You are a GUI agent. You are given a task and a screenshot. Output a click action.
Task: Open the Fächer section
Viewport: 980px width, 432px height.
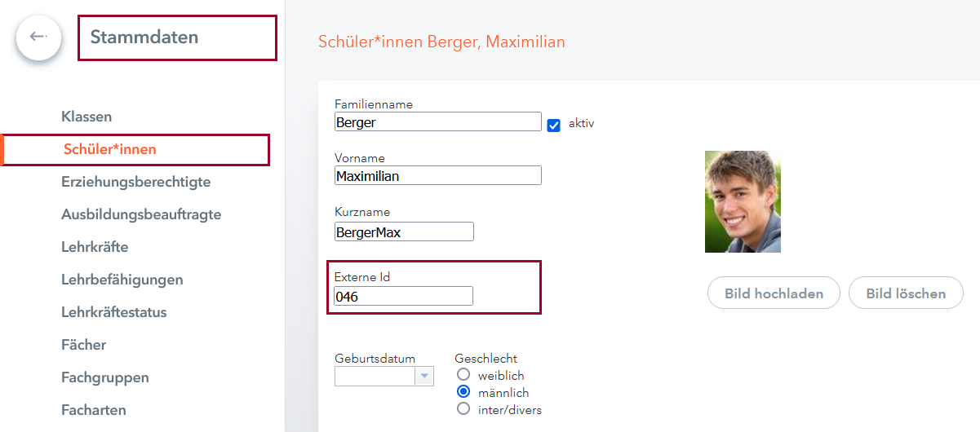[83, 345]
